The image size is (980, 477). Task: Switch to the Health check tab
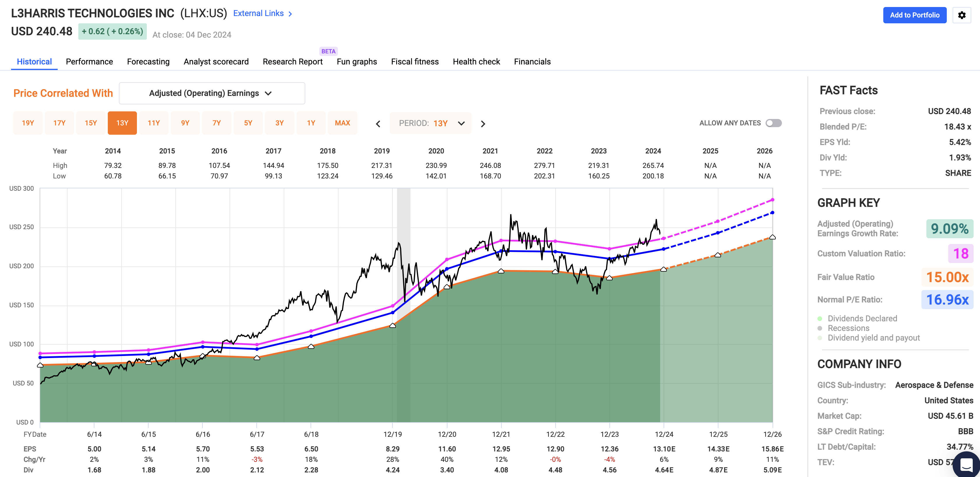476,61
